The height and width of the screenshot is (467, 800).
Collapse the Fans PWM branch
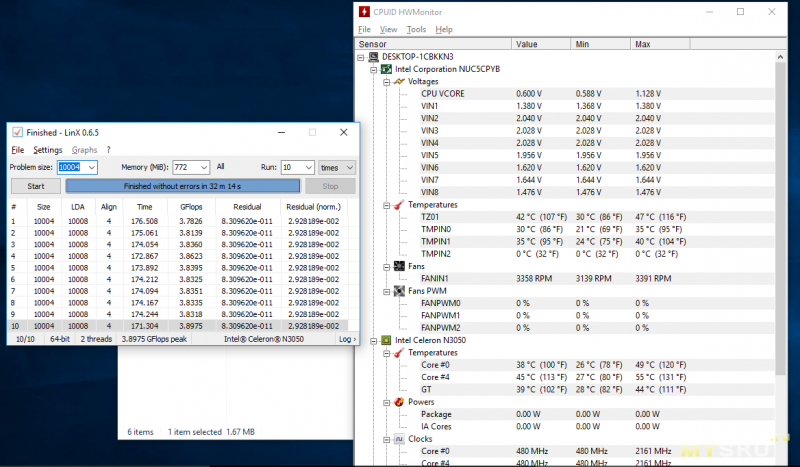(x=387, y=291)
